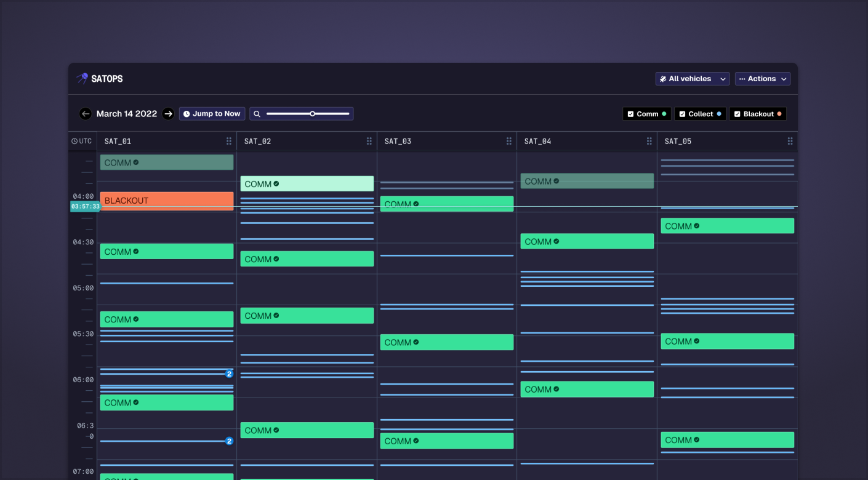Click the March 14 2022 date label
Screen dimensions: 868x480
tap(127, 113)
